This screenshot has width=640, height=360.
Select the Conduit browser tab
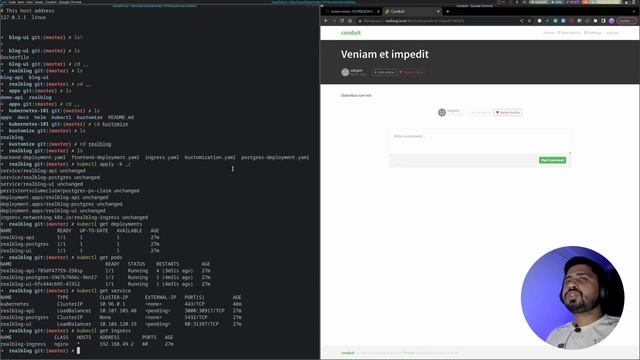[x=412, y=11]
